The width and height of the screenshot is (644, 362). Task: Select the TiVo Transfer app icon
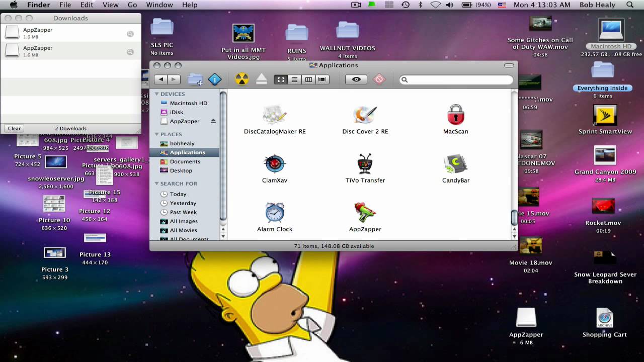[x=365, y=164]
